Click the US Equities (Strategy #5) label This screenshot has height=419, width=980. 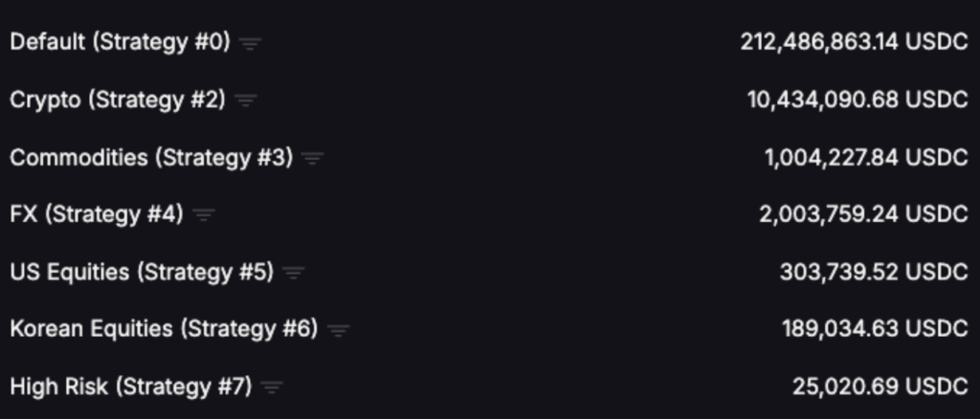(x=142, y=273)
